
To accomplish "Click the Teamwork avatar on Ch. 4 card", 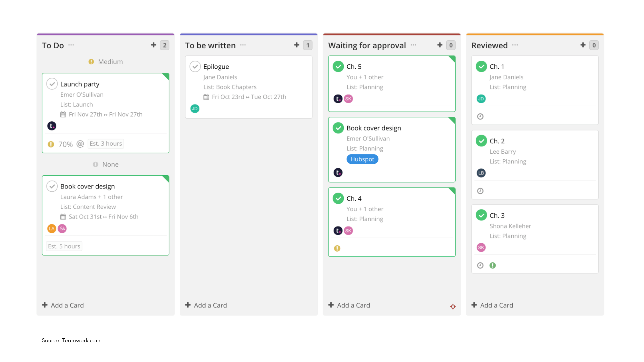I will 338,231.
